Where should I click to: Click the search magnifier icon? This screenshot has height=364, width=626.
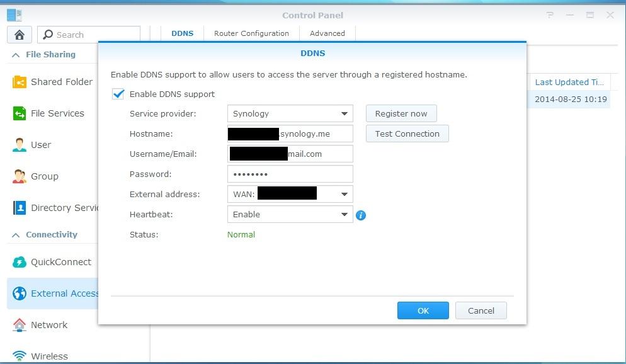[x=48, y=35]
